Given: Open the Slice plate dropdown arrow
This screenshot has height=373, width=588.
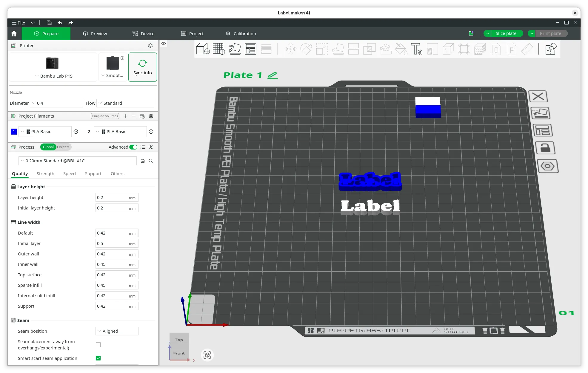Looking at the screenshot, I should click(x=487, y=34).
